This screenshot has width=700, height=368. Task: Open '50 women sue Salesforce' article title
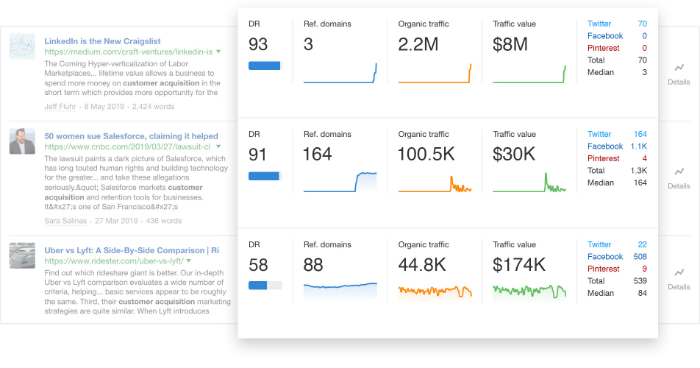pyautogui.click(x=131, y=136)
